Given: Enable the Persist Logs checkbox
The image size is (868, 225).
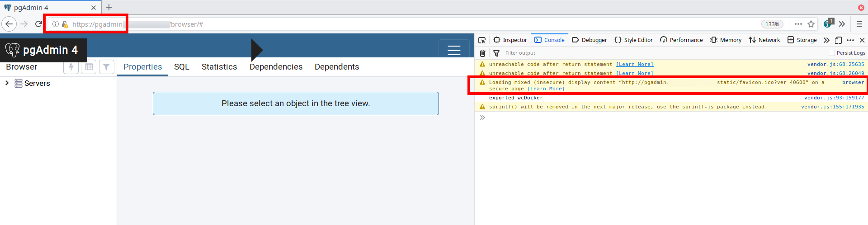Looking at the screenshot, I should coord(831,53).
